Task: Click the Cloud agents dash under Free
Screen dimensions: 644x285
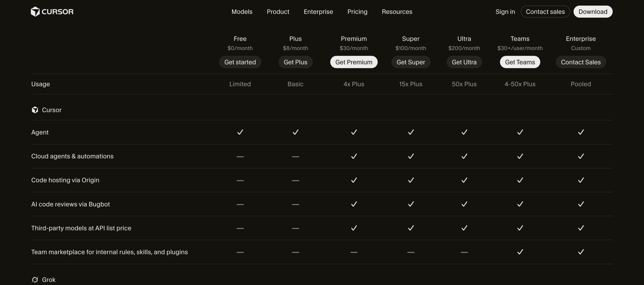Action: [240, 157]
